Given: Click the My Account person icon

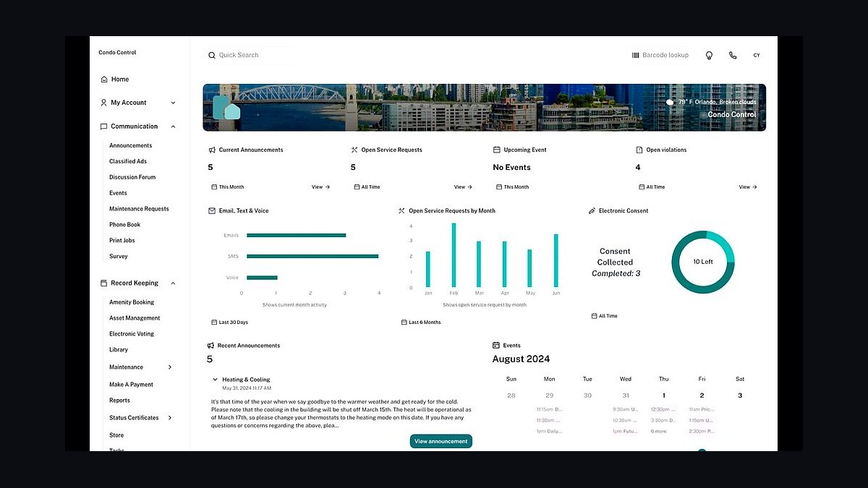Looking at the screenshot, I should point(104,103).
